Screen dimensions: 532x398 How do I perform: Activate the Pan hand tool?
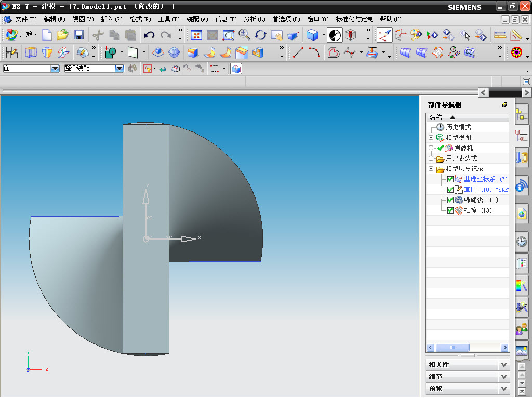(277, 35)
